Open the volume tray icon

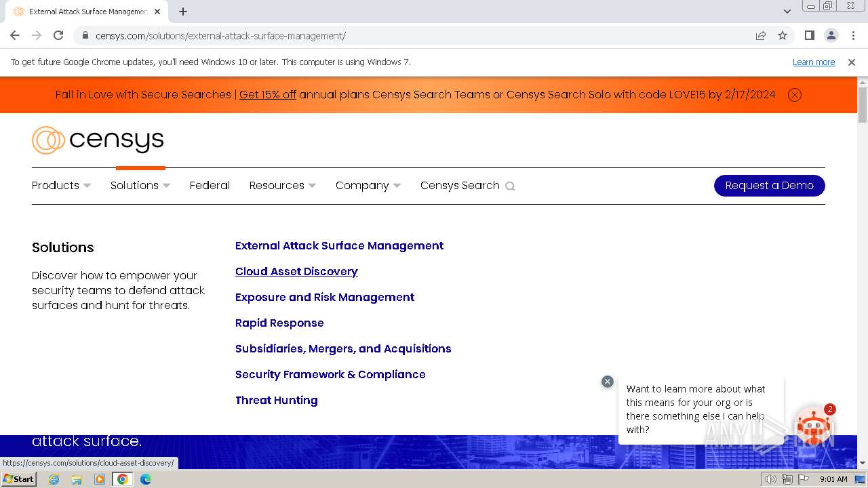pyautogui.click(x=771, y=479)
